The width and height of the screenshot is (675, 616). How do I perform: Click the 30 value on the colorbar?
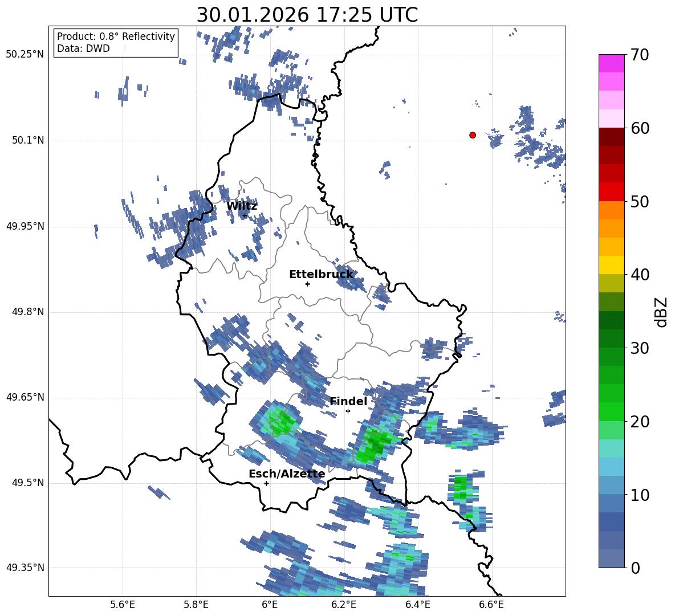tap(640, 348)
